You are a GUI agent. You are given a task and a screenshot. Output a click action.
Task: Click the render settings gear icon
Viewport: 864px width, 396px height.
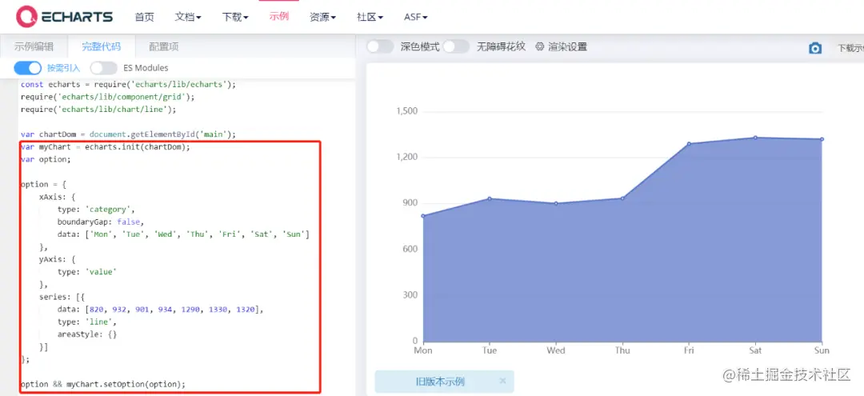(x=539, y=47)
